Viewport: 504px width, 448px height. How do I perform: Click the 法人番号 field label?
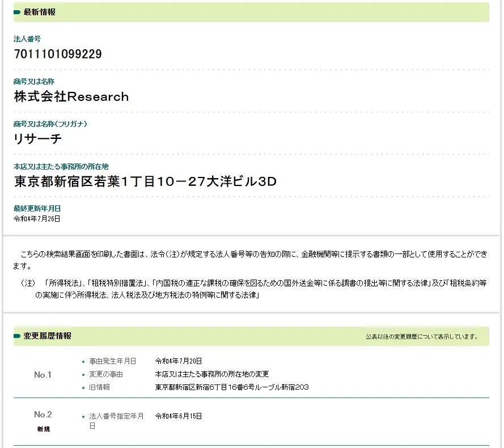pyautogui.click(x=27, y=39)
